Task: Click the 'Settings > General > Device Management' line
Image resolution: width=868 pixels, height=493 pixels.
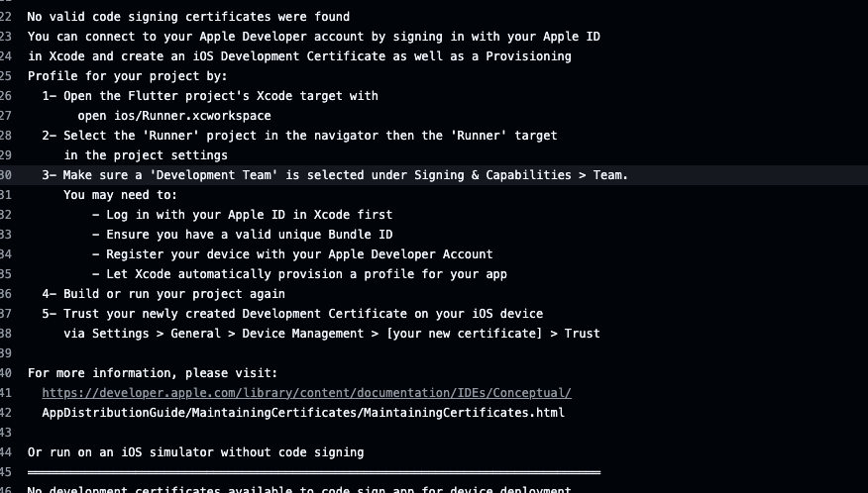Action: pyautogui.click(x=332, y=334)
